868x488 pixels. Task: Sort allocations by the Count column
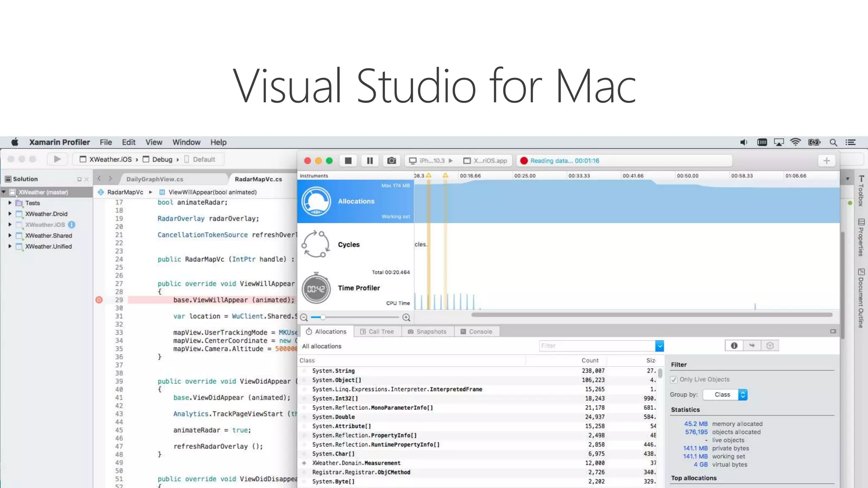click(590, 360)
